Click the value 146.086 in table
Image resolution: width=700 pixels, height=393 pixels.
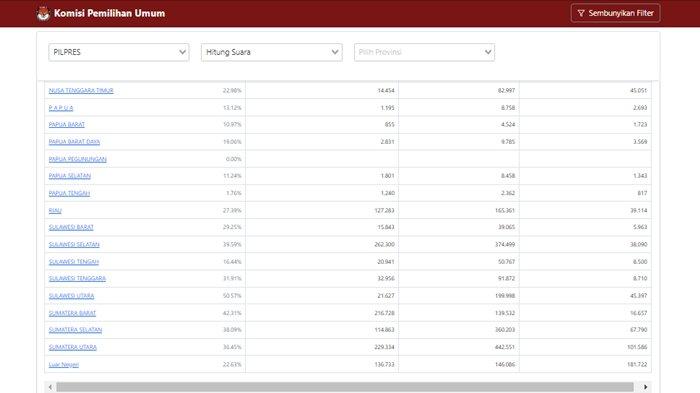(x=505, y=365)
